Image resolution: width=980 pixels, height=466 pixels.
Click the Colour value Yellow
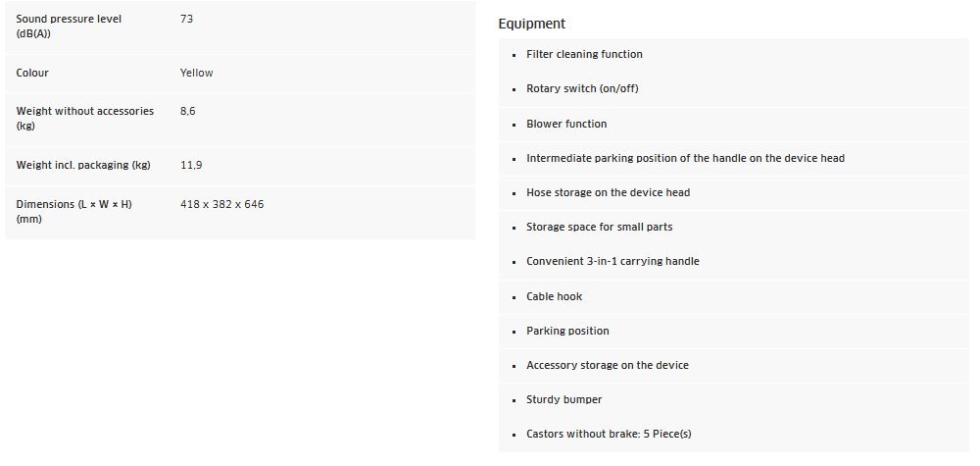click(196, 73)
